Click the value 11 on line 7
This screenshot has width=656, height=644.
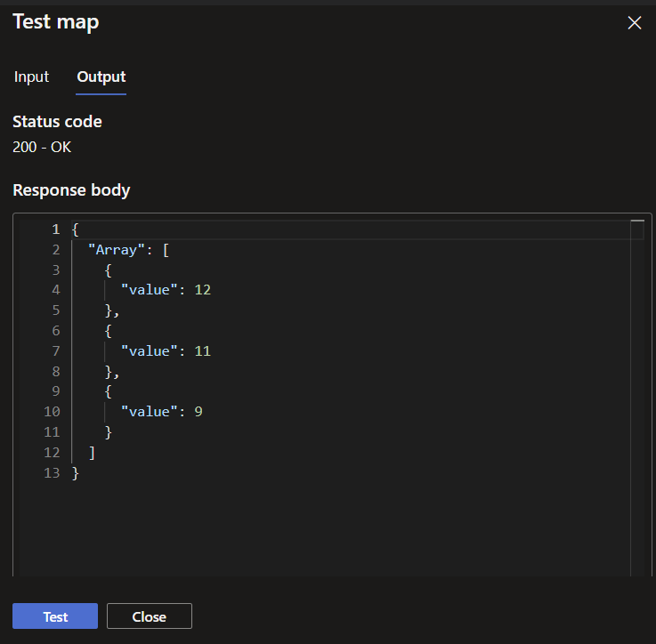[x=202, y=350]
